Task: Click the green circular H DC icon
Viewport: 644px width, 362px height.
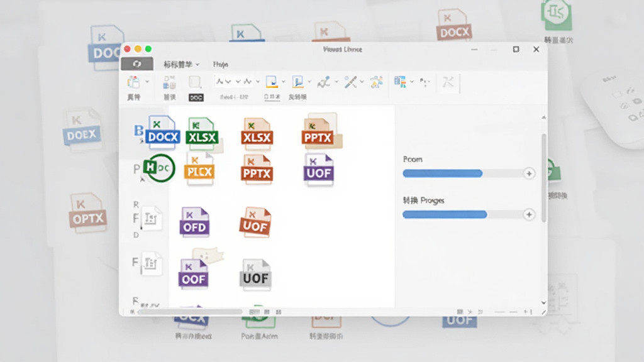Action: 159,168
